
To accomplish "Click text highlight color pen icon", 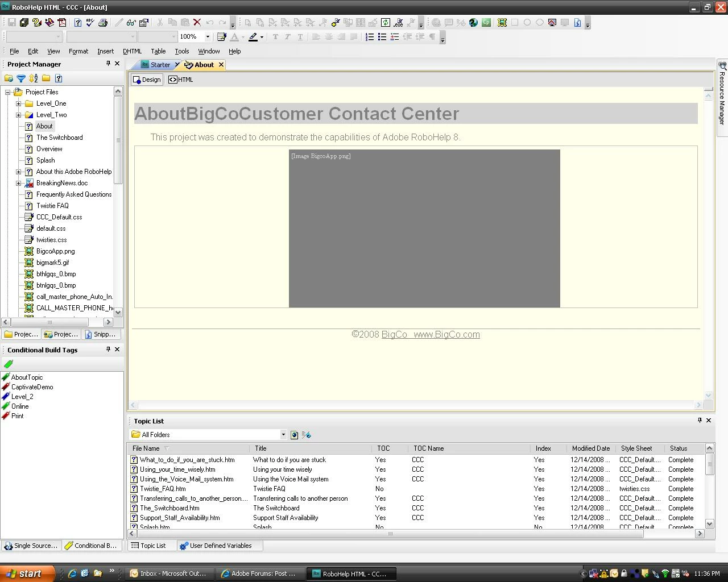I will (253, 37).
